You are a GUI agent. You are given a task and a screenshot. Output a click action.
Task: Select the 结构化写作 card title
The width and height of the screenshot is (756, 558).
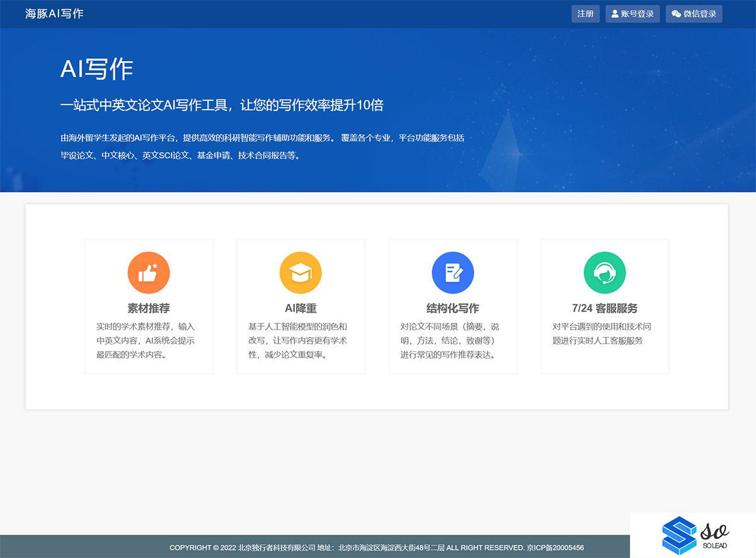click(x=453, y=308)
